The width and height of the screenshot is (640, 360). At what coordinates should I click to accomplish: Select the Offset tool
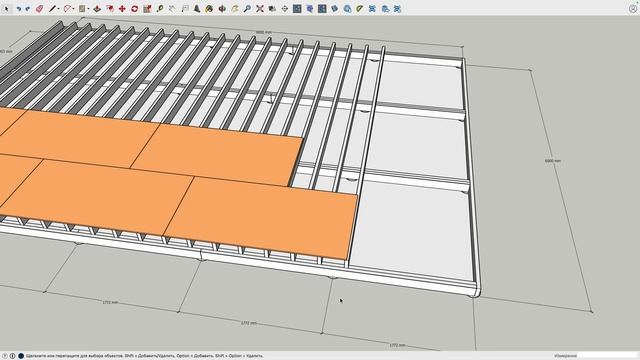pos(110,9)
